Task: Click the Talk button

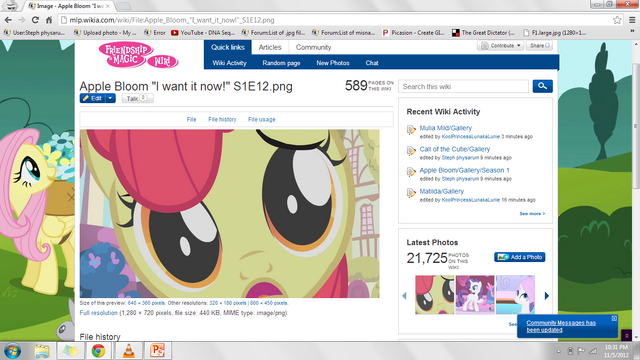Action: tap(138, 98)
